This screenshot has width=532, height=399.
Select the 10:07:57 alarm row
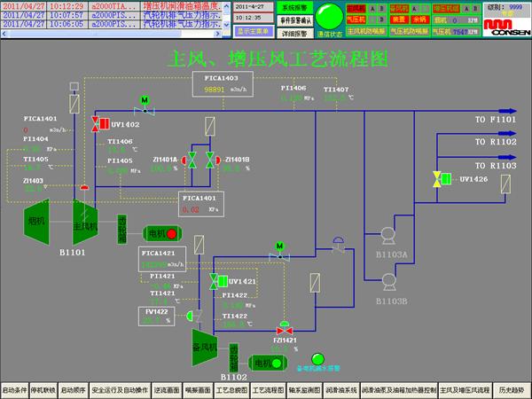click(x=112, y=15)
